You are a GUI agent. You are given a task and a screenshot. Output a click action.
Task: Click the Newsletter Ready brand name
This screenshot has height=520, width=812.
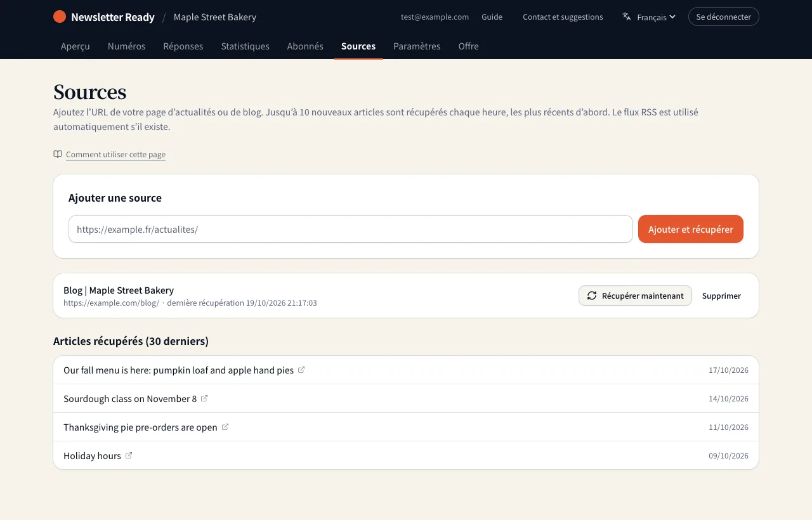pyautogui.click(x=113, y=17)
